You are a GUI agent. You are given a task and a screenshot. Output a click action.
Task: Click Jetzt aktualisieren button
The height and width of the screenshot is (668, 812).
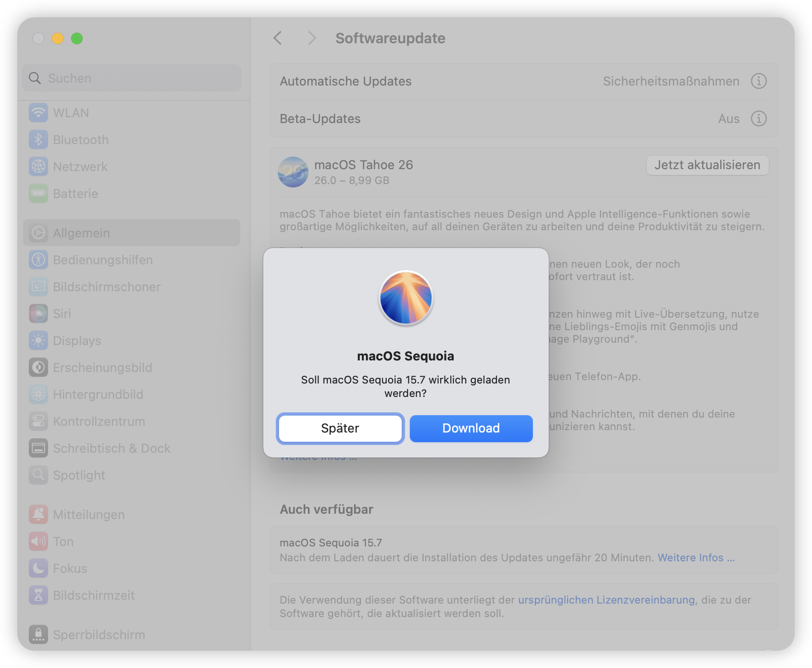coord(707,165)
